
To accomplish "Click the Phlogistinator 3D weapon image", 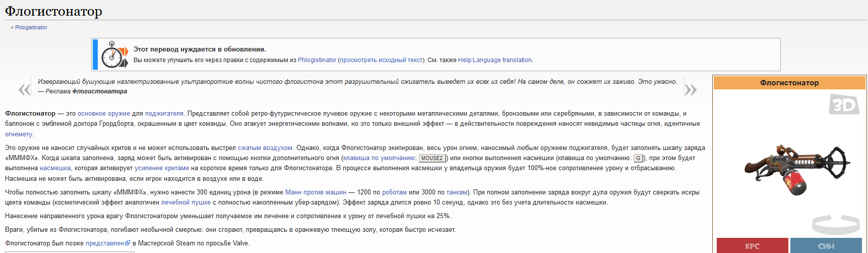I will (797, 169).
